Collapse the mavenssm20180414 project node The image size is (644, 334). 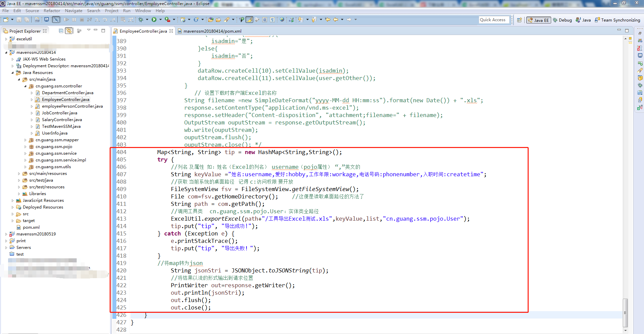point(6,52)
